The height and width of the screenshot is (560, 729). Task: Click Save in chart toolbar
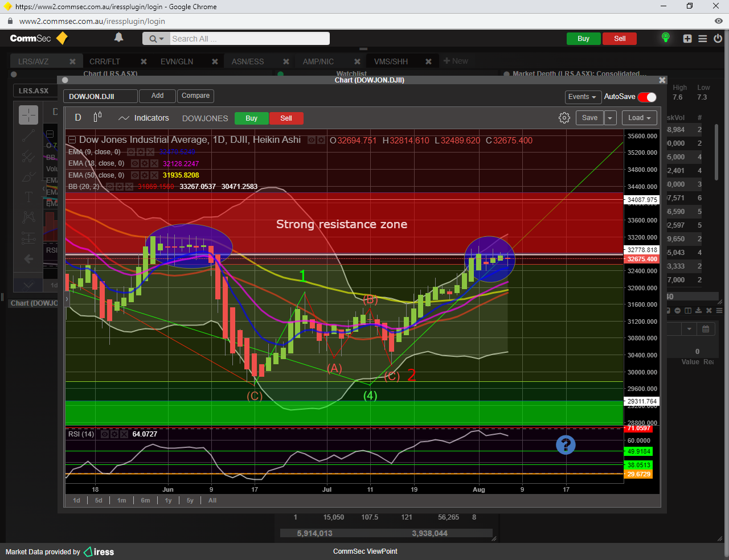tap(589, 118)
